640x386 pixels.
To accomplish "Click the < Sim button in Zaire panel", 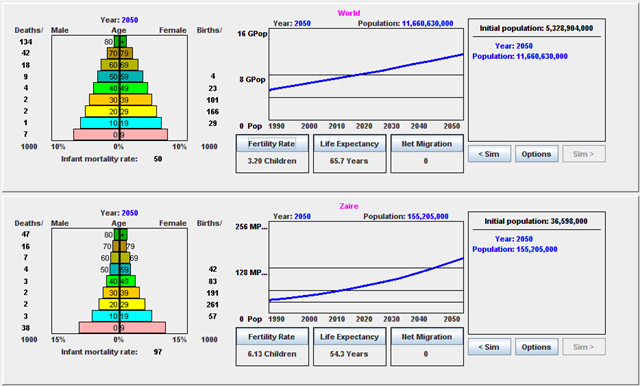I will tap(489, 347).
